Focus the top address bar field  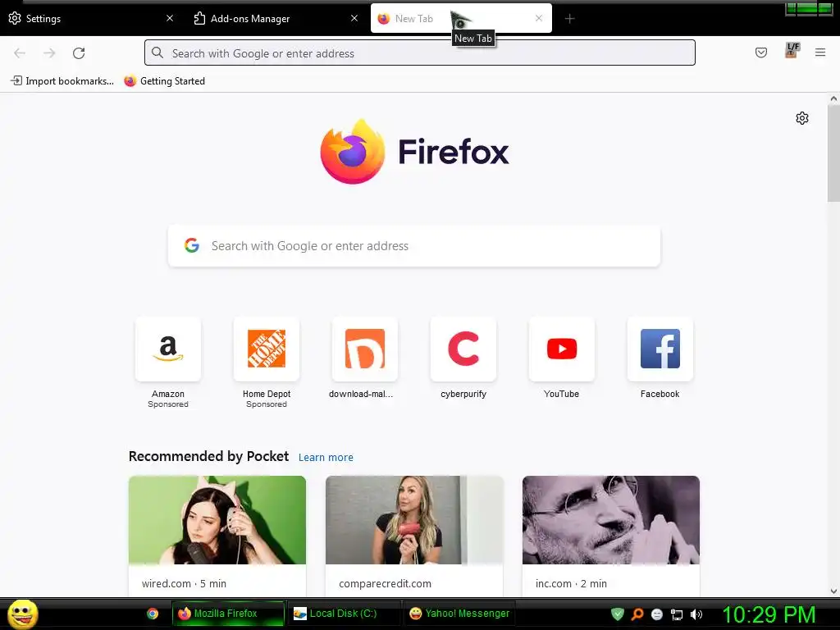point(419,52)
